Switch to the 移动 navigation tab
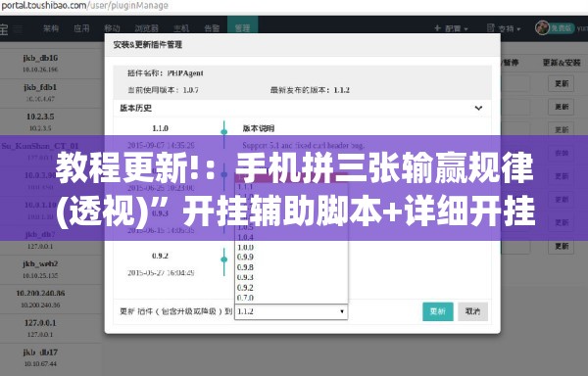 [112, 28]
